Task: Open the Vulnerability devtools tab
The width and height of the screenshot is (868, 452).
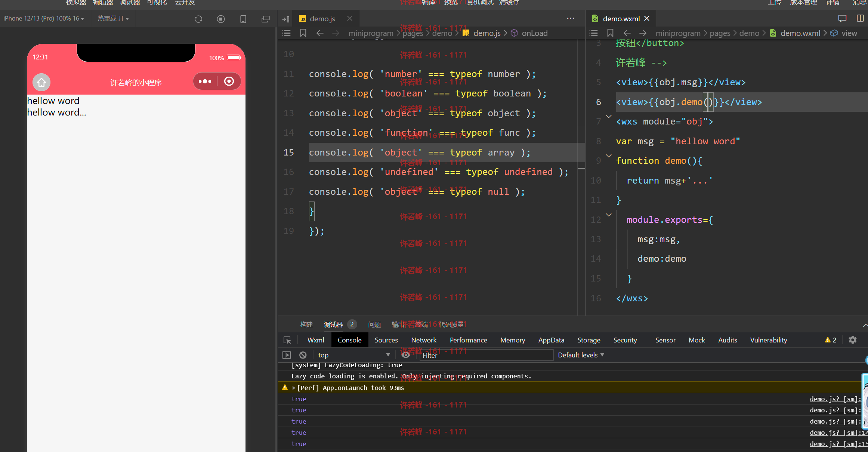Action: pyautogui.click(x=769, y=340)
